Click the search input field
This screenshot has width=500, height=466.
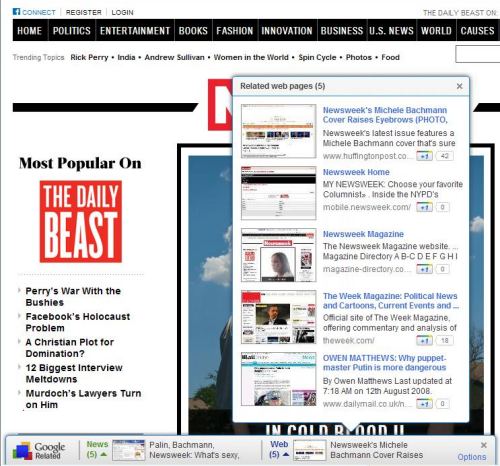(x=477, y=54)
